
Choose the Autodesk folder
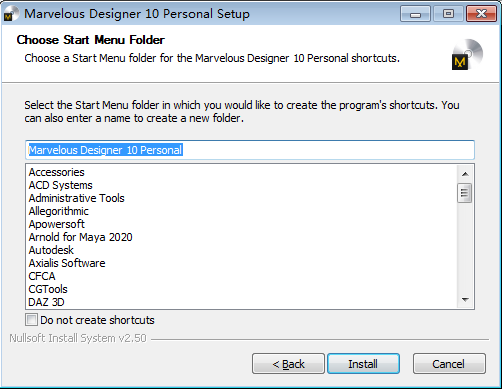point(51,250)
